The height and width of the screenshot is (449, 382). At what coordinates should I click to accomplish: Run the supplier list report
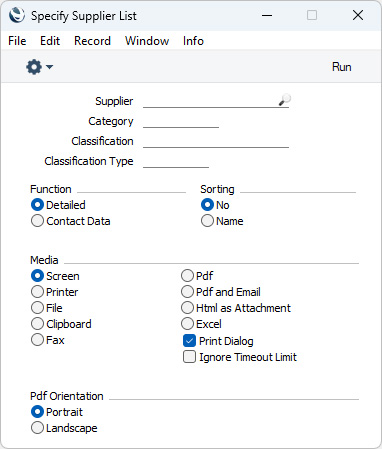click(x=341, y=67)
